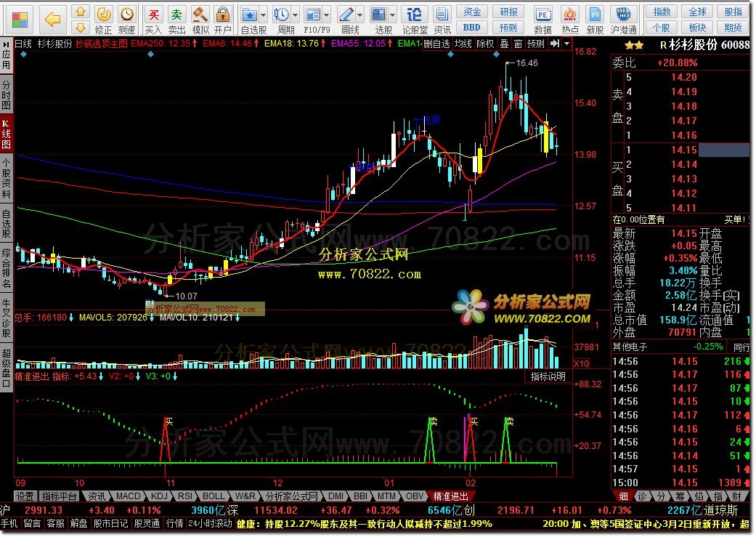Click the 指标说明 button
The width and height of the screenshot is (756, 537).
pyautogui.click(x=548, y=376)
